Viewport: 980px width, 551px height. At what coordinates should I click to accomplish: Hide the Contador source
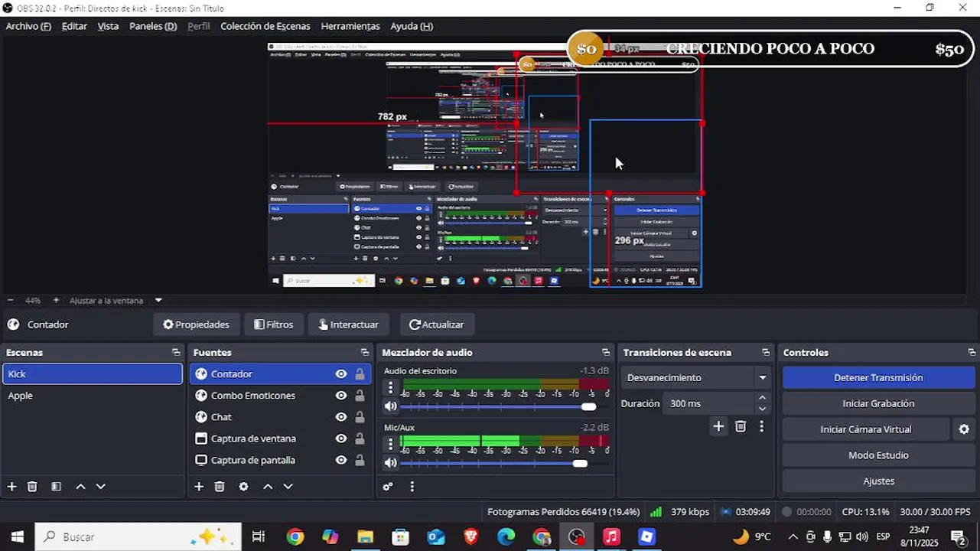(341, 374)
